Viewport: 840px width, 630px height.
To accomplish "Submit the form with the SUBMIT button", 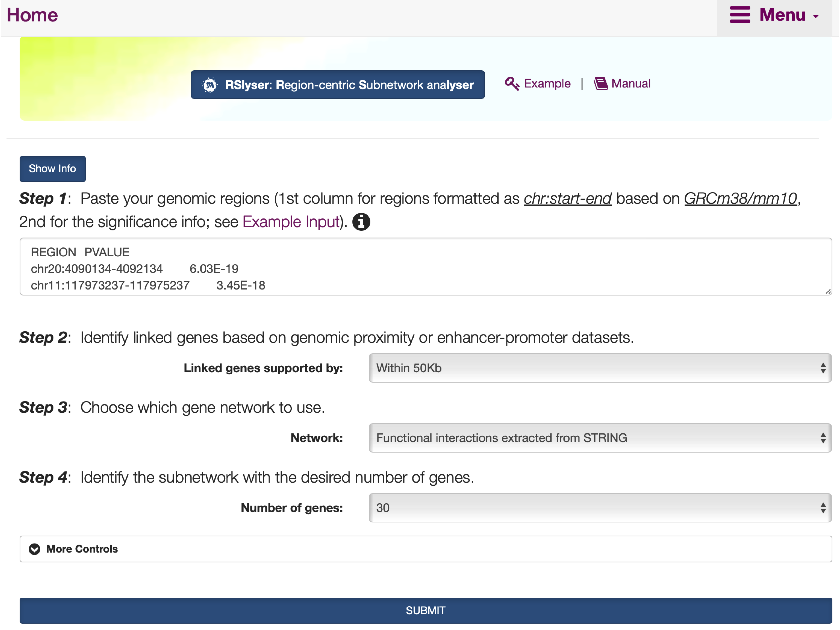I will 425,610.
